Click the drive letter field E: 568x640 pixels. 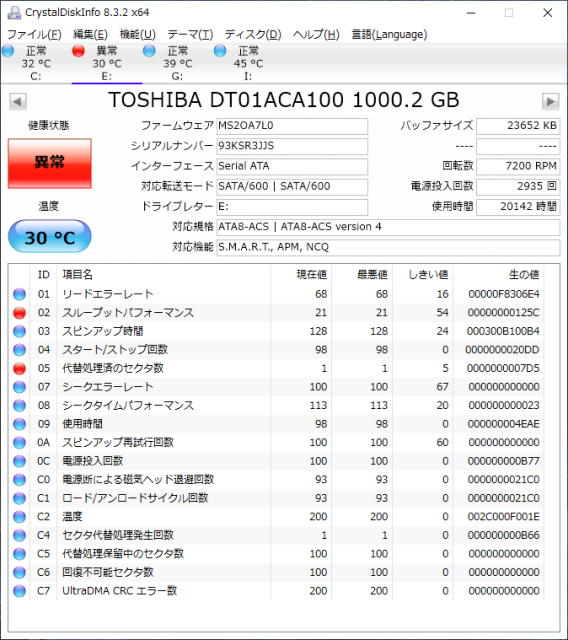(292, 207)
